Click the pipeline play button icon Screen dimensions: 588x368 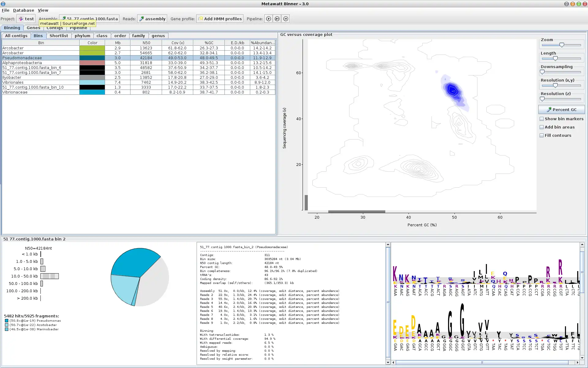268,18
